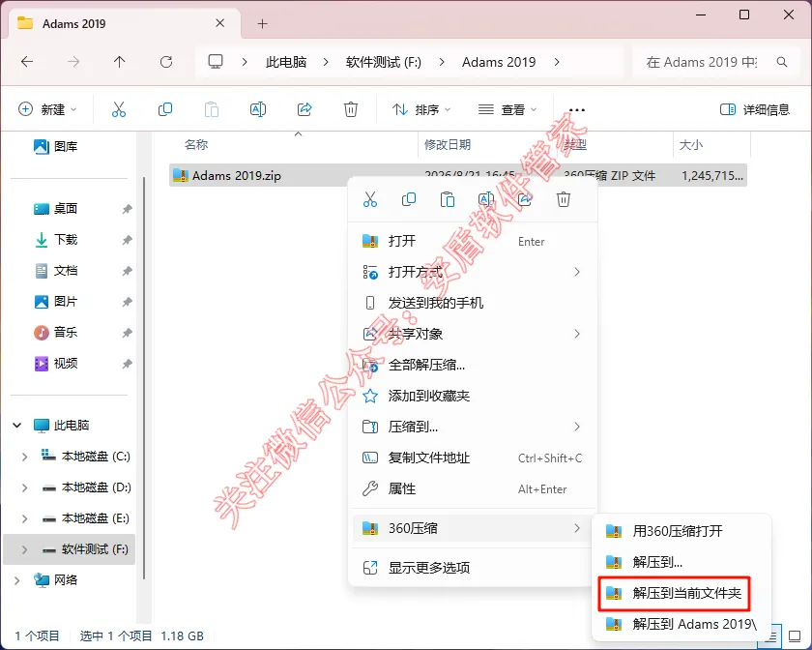Choose 解压到当前文件夹

pos(674,593)
